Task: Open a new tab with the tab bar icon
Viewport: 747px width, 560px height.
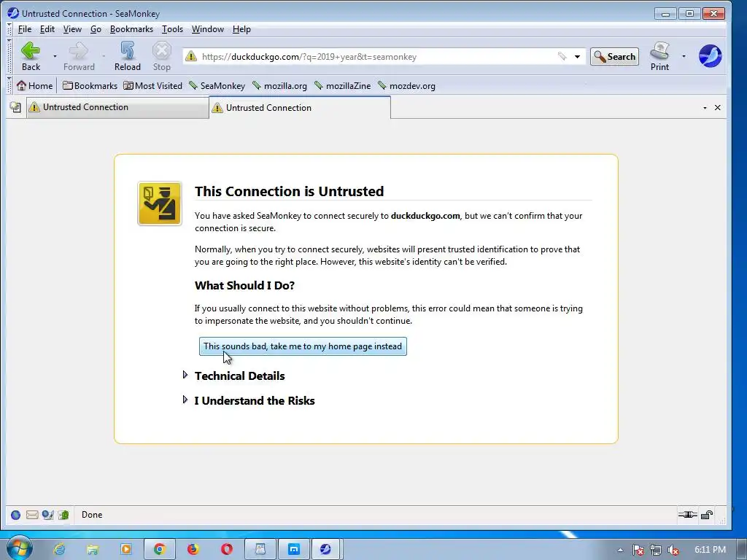Action: (x=15, y=107)
